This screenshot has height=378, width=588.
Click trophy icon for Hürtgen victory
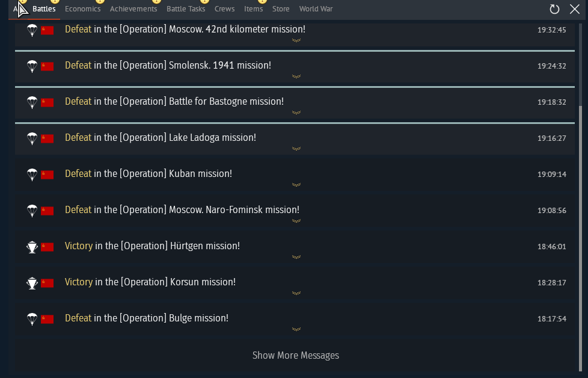(x=32, y=247)
